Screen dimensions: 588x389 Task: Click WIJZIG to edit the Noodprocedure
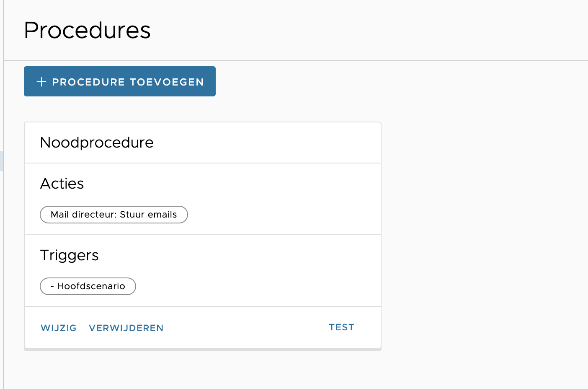click(58, 328)
